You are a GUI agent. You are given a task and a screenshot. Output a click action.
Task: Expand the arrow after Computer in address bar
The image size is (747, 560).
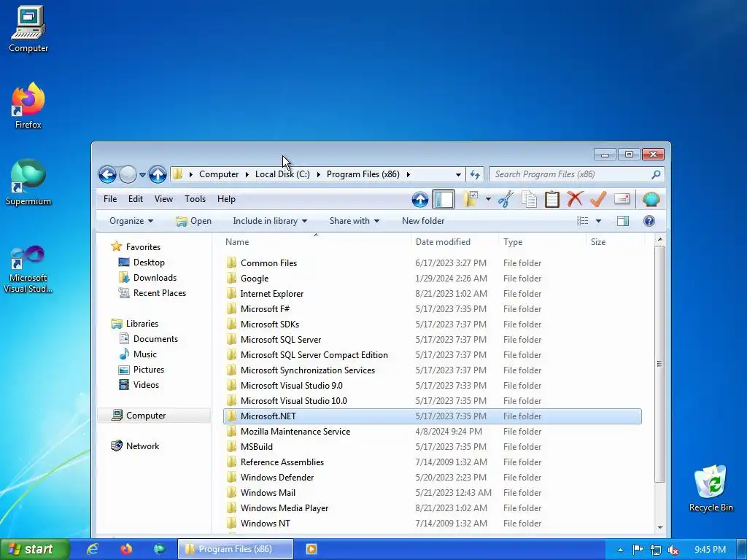[247, 175]
